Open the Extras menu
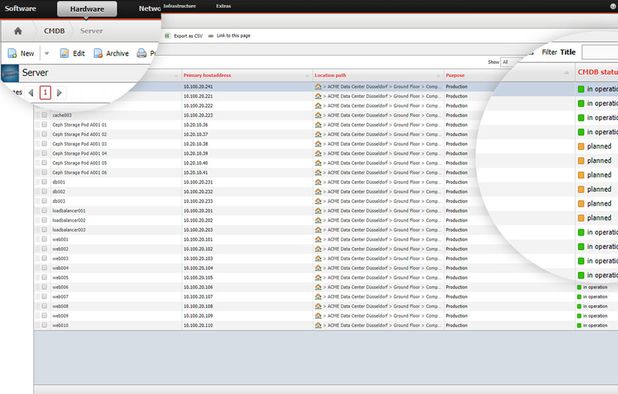The height and width of the screenshot is (394, 618). pos(223,6)
